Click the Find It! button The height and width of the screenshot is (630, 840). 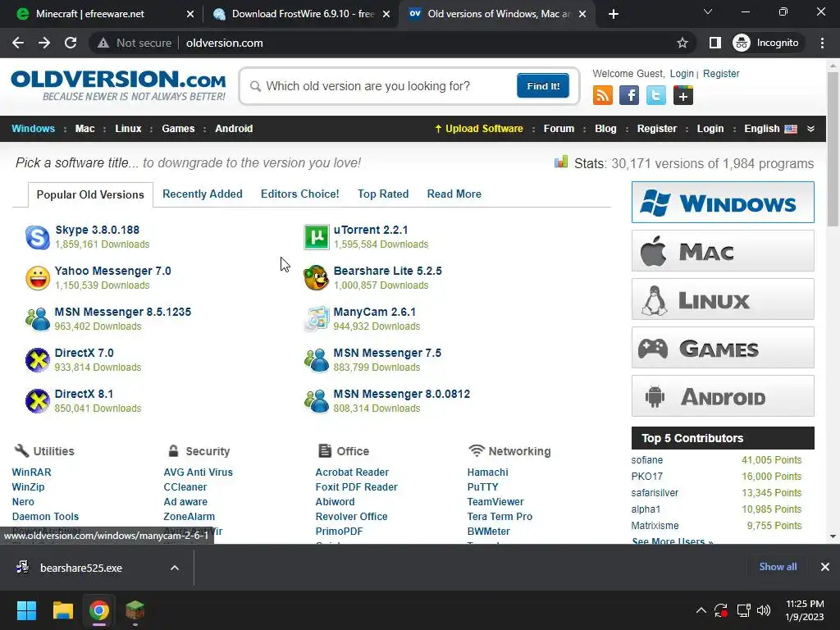pos(543,85)
